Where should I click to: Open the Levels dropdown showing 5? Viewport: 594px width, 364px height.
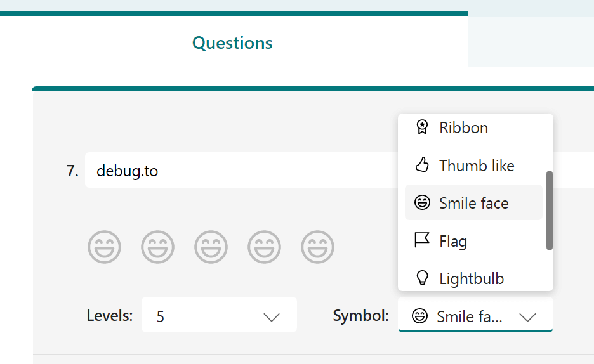point(219,315)
